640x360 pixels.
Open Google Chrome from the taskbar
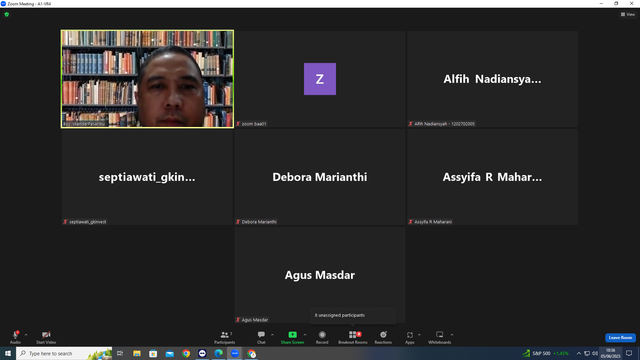tap(186, 353)
